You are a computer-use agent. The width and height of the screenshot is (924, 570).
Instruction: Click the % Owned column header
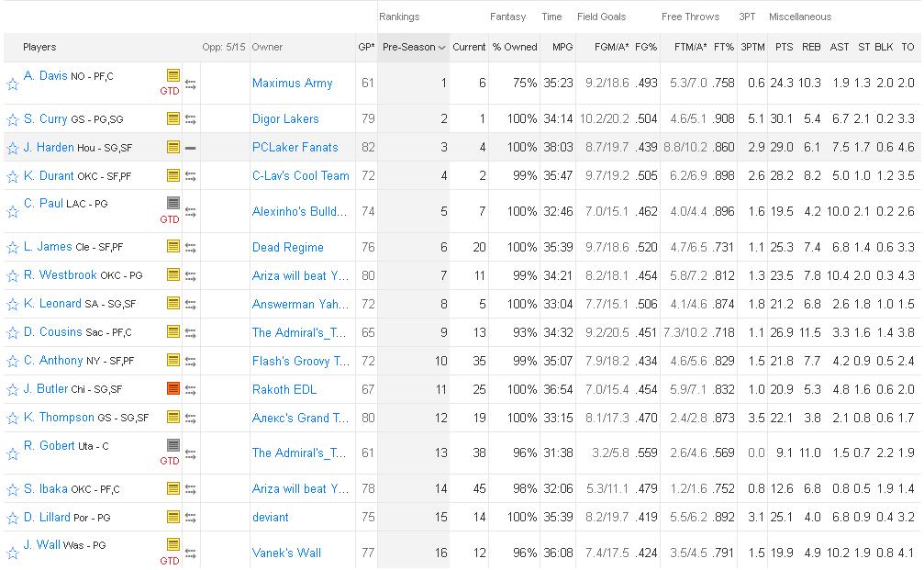(x=515, y=47)
